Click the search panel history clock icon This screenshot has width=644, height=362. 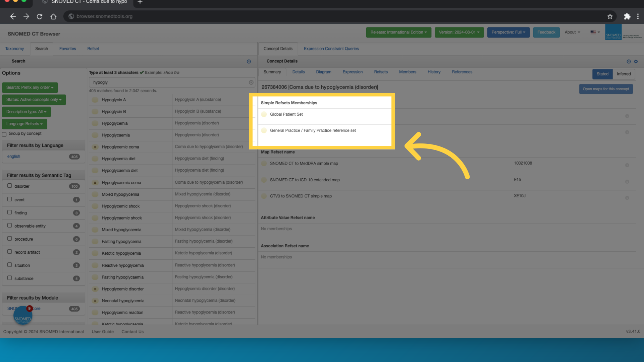249,61
